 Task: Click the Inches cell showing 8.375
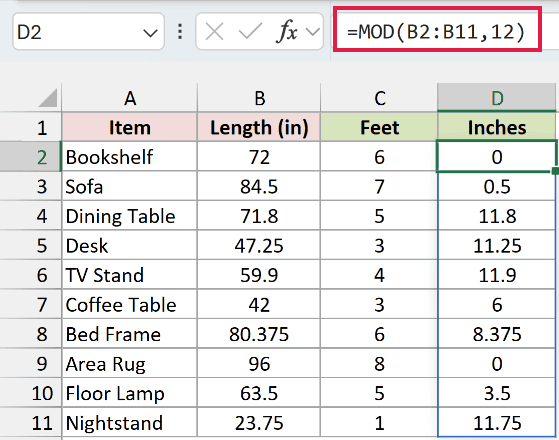point(497,334)
